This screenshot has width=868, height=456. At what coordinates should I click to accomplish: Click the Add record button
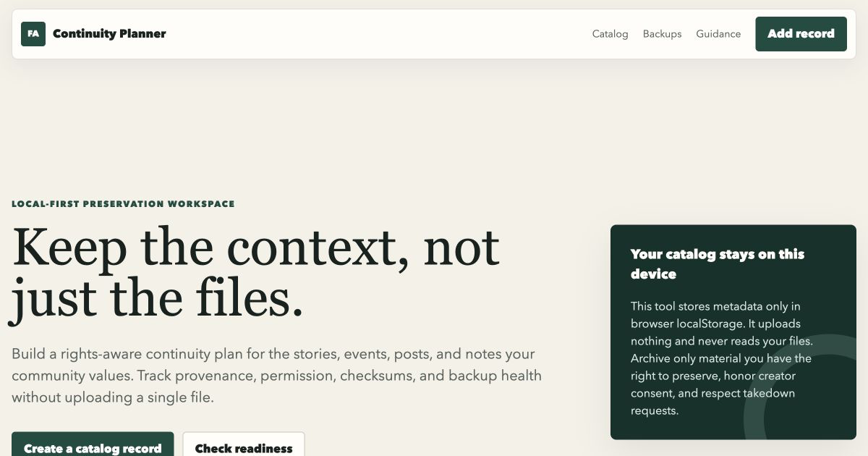coord(801,34)
